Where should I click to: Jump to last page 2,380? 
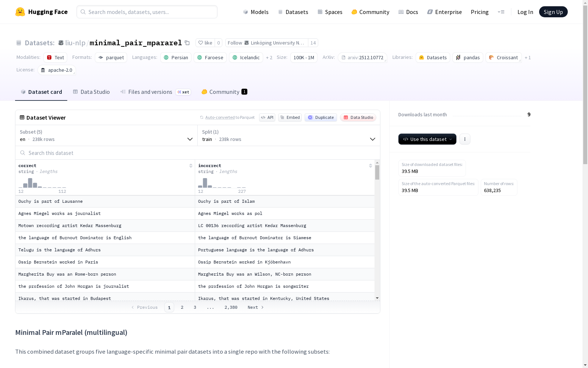(231, 307)
